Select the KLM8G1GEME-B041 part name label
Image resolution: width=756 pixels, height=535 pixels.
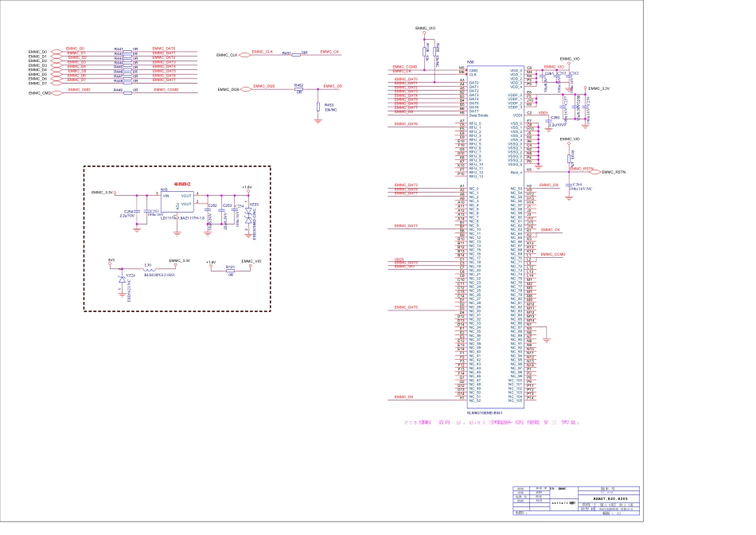point(484,412)
